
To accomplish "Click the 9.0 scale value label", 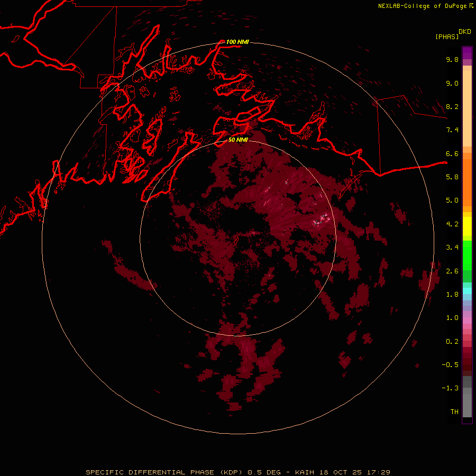I will coord(452,83).
